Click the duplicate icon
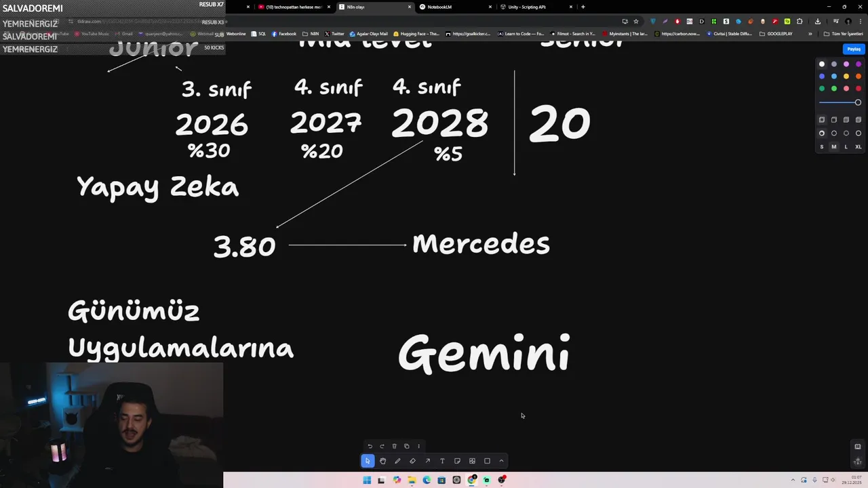The width and height of the screenshot is (868, 488). pos(406,446)
